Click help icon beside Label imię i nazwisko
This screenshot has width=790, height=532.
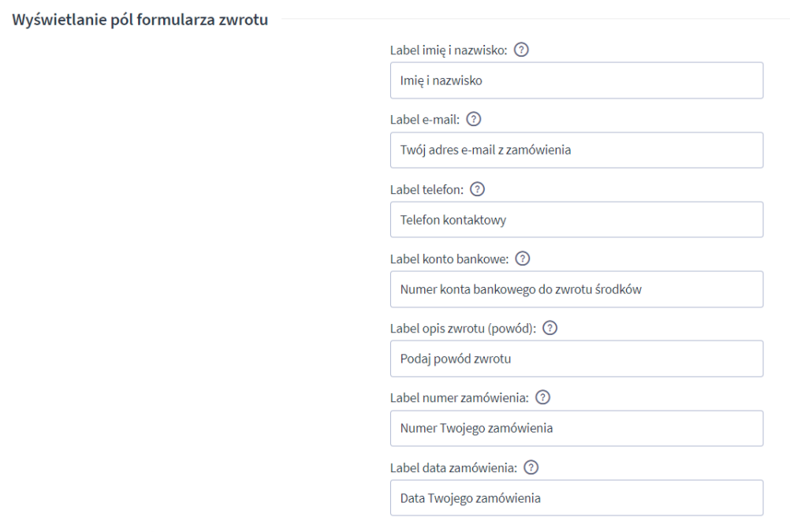[x=520, y=50]
